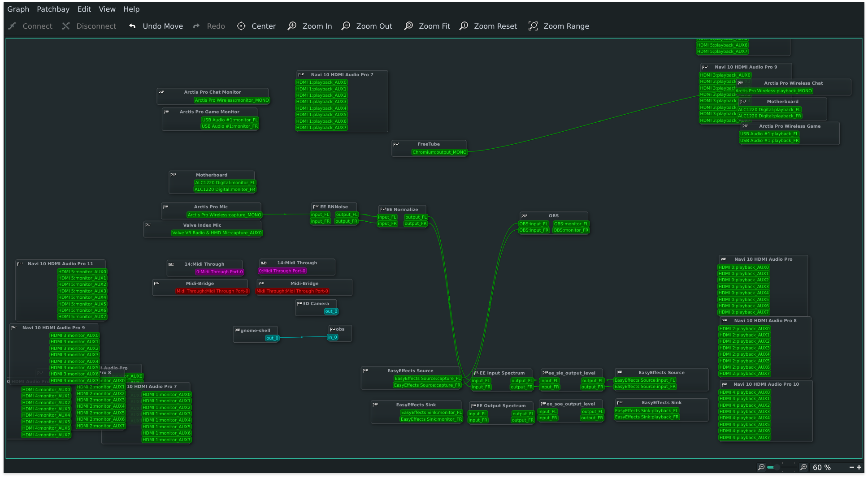Screen dimensions: 868x478
Task: Select the gnome-shell out_0 port
Action: pos(272,338)
